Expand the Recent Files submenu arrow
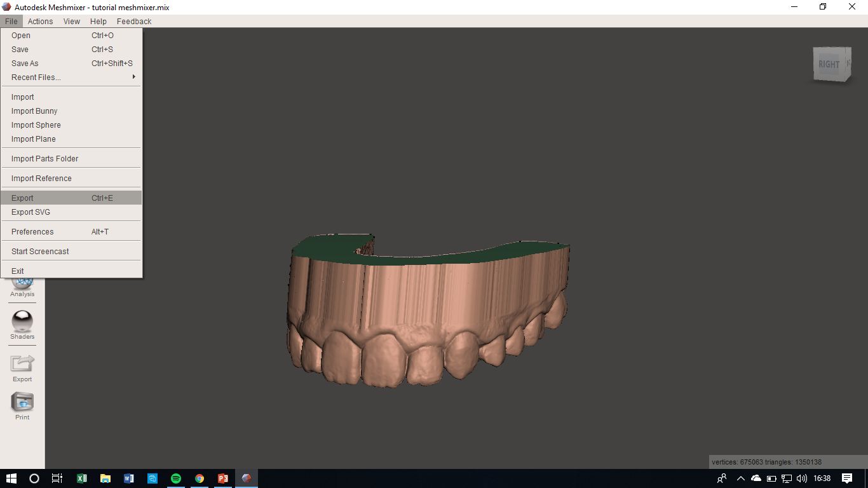Viewport: 868px width, 488px height. click(133, 77)
